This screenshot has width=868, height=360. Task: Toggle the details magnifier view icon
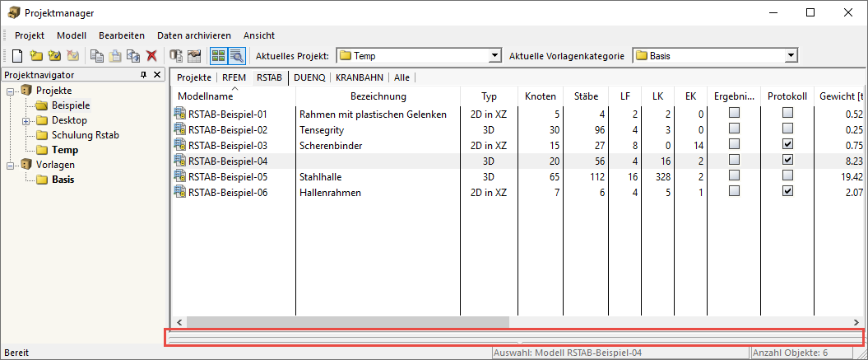[x=236, y=55]
